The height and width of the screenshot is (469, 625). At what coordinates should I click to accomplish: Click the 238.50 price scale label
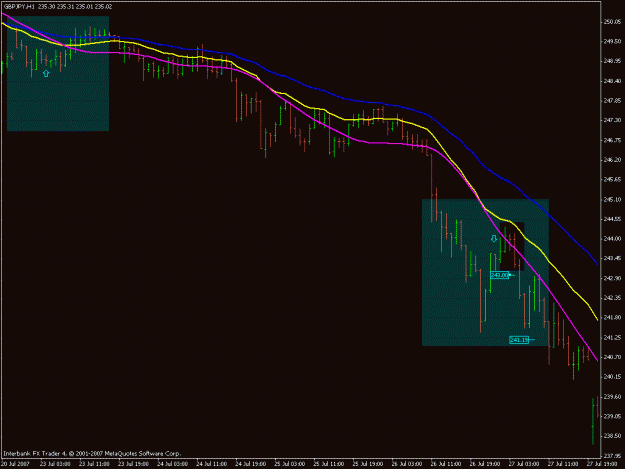click(x=612, y=436)
